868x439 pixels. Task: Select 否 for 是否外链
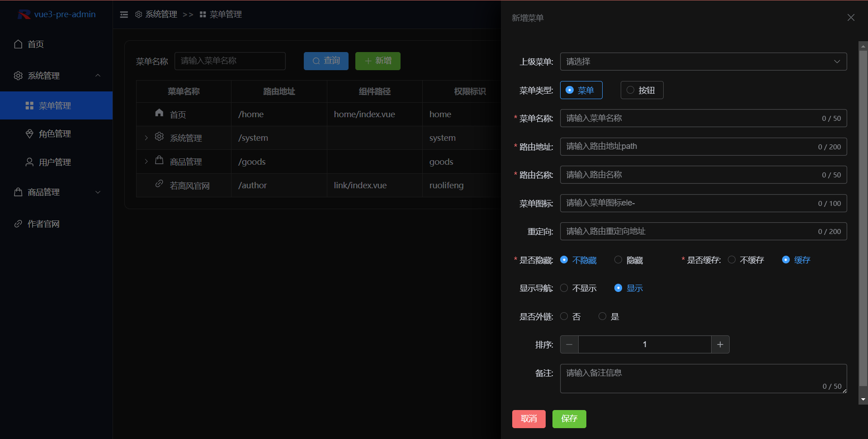571,316
